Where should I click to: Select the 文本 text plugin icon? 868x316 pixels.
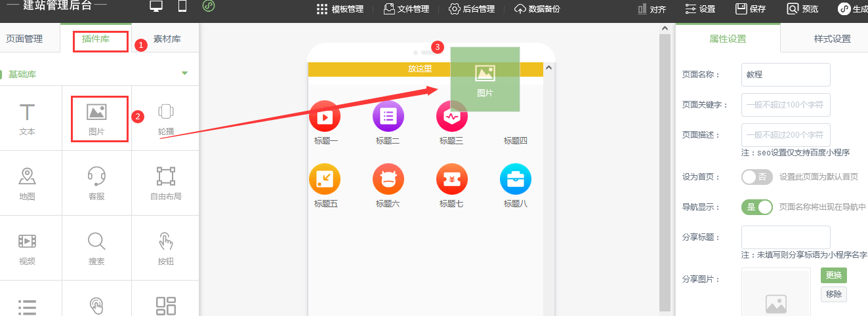(x=28, y=118)
